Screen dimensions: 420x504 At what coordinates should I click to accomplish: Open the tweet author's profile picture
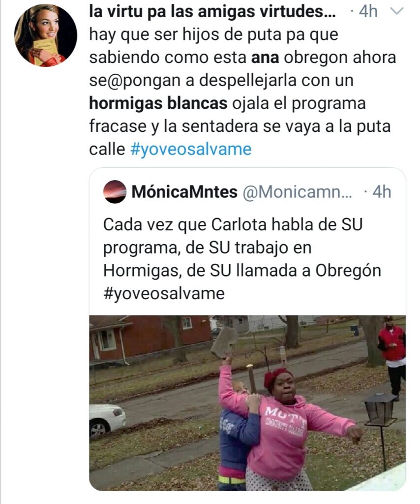pos(46,35)
